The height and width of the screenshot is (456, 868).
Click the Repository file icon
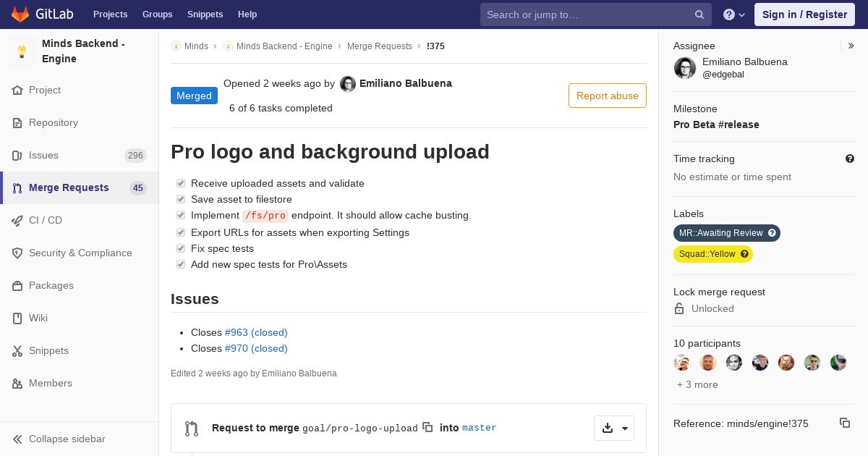[x=17, y=123]
